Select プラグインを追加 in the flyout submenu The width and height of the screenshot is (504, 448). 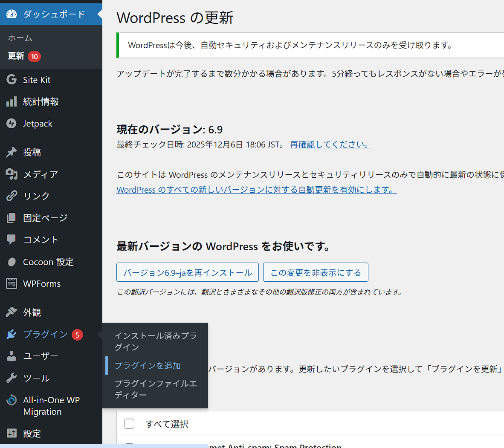tap(148, 366)
